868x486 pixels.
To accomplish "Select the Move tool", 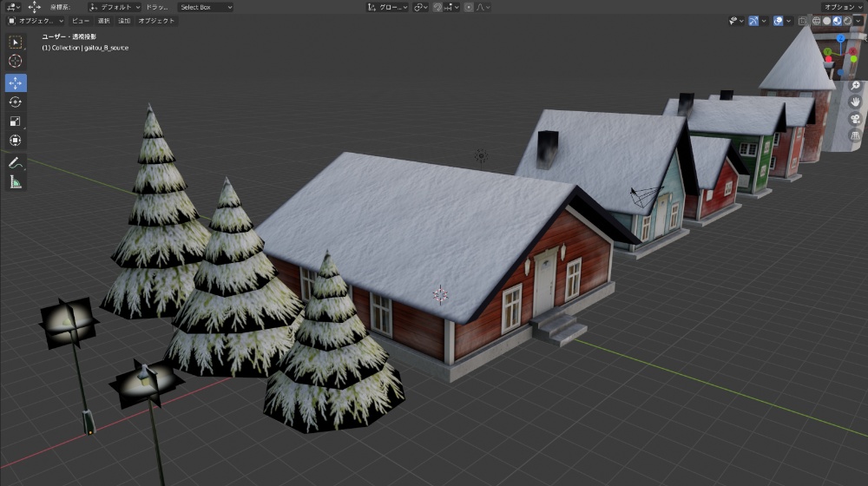I will point(16,83).
